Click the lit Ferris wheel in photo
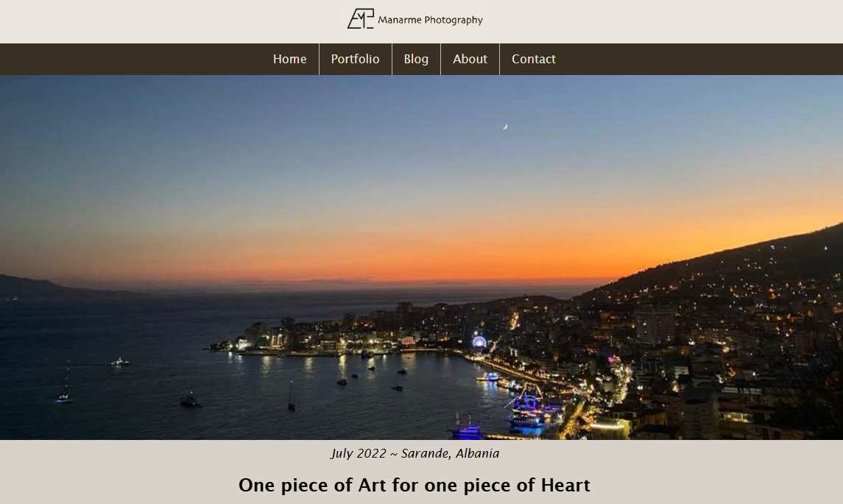 [x=479, y=341]
